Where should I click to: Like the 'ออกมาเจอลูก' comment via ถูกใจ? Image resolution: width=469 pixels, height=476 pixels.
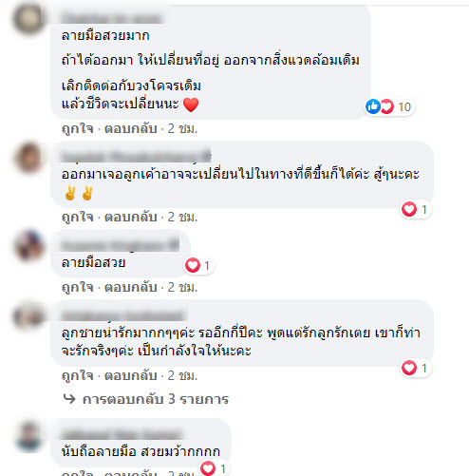pyautogui.click(x=78, y=217)
